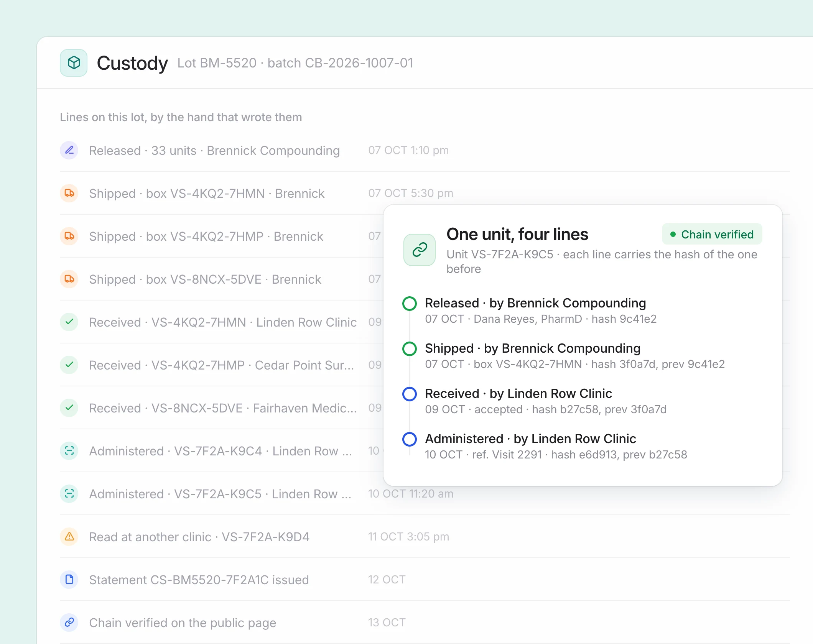
Task: Click hash 9c41e2 line under Released
Action: coord(541,319)
